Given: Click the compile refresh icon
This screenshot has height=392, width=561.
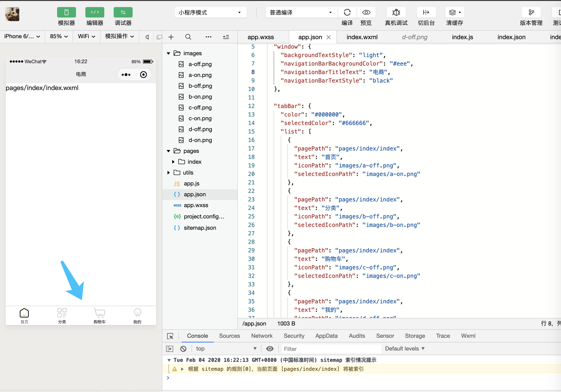Looking at the screenshot, I should click(x=347, y=13).
